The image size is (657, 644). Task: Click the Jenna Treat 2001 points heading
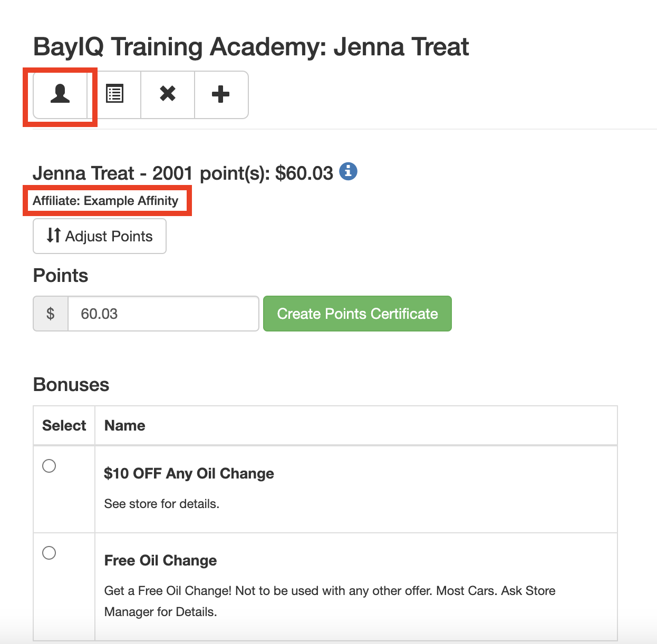coord(183,173)
